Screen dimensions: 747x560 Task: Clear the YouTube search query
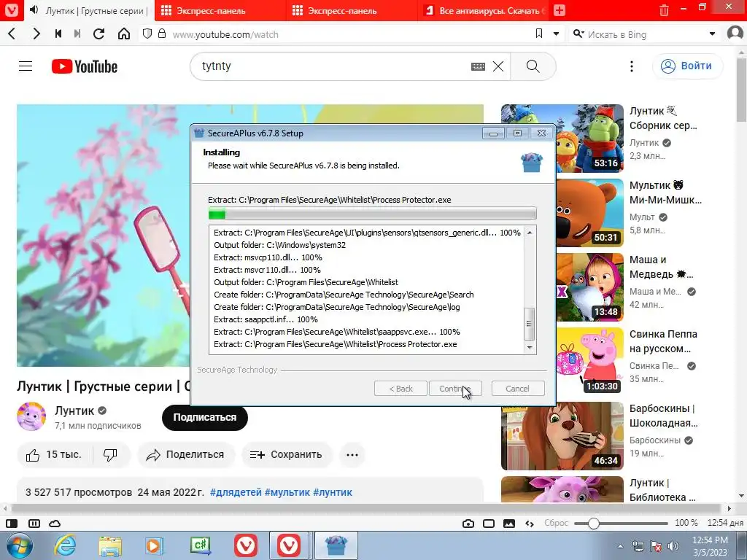pyautogui.click(x=498, y=66)
